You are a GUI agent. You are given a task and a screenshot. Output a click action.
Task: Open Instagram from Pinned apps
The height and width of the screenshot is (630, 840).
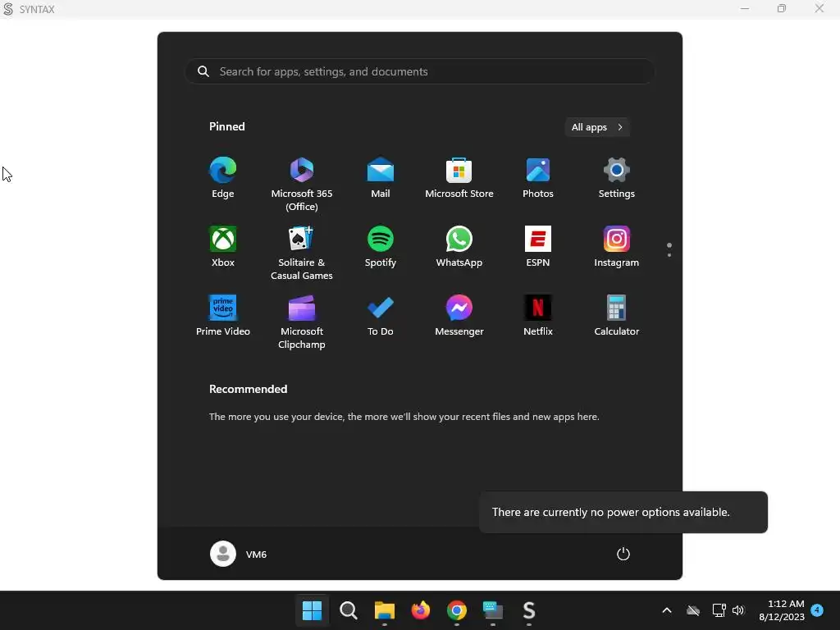click(617, 247)
